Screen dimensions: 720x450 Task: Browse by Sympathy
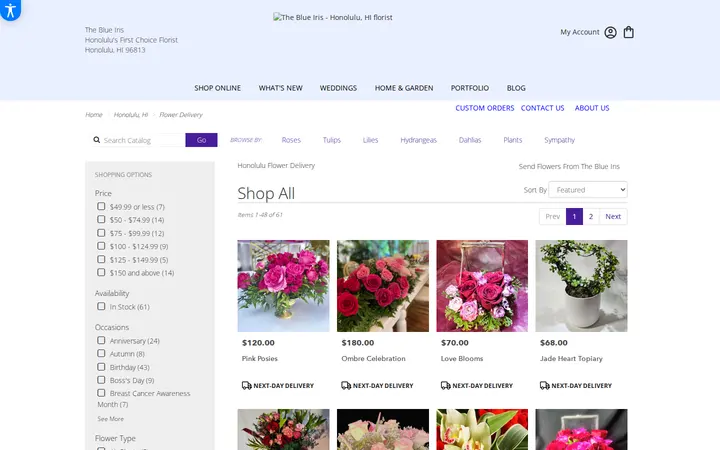(x=559, y=140)
